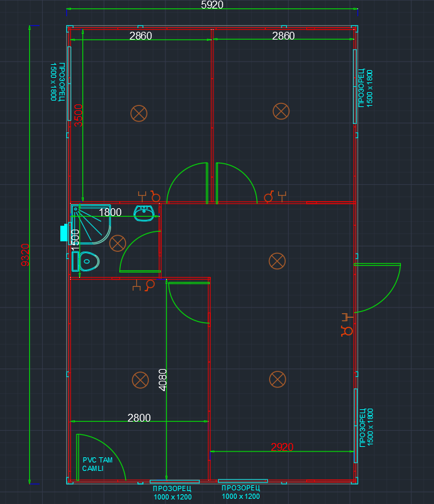Select the light symbol above the 2800 dimension
The image size is (434, 504).
[x=140, y=380]
